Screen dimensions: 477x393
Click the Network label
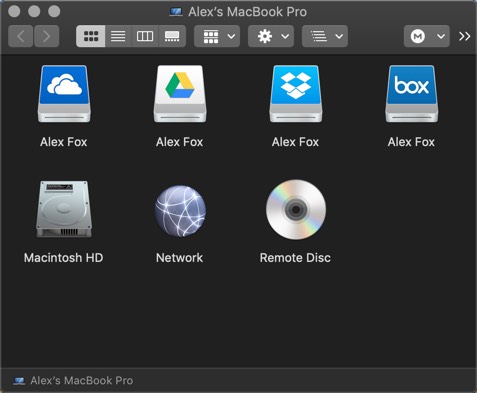coord(180,258)
